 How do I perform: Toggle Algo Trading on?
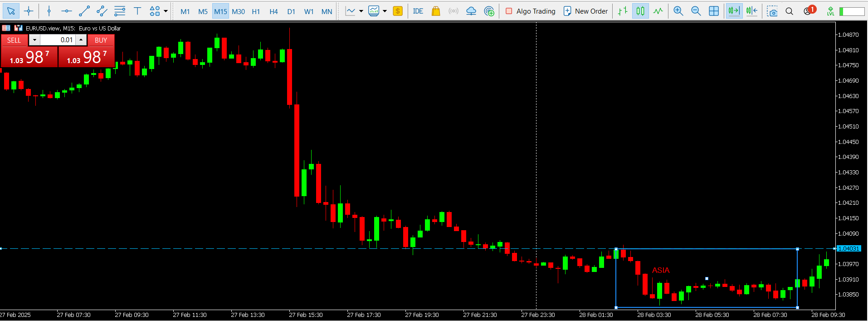pos(530,11)
